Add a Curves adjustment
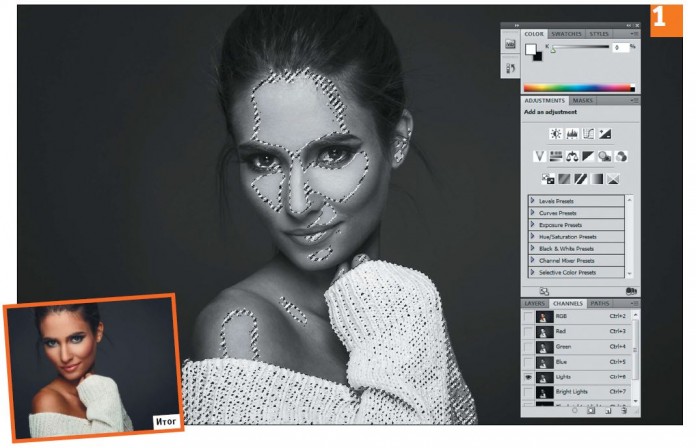This screenshot has height=448, width=696. click(x=588, y=133)
